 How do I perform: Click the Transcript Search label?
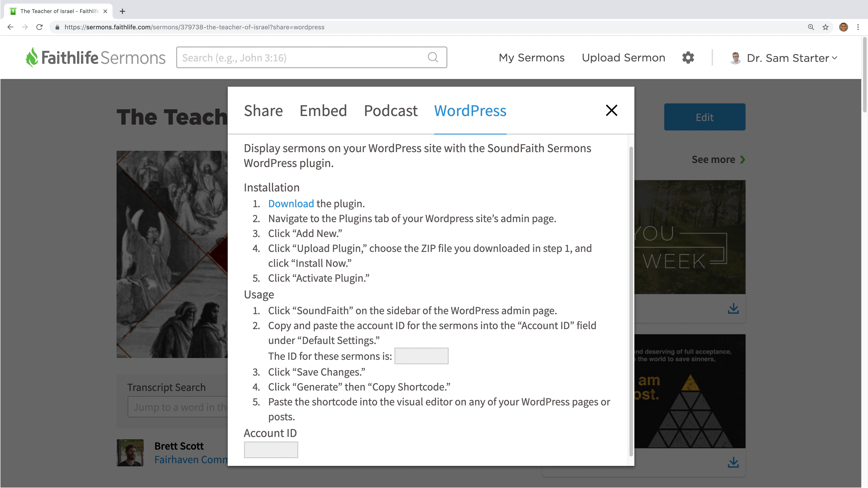click(x=167, y=387)
